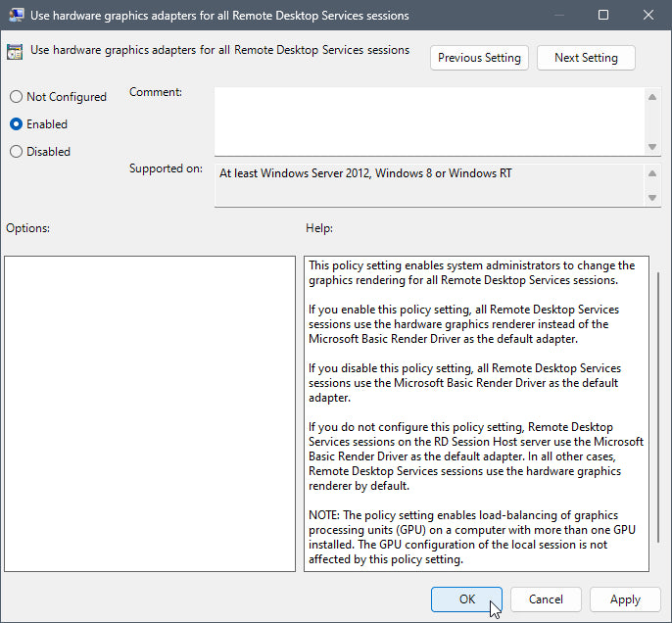Viewport: 672px width, 623px height.
Task: Click inside the Comment text box
Action: coord(429,120)
